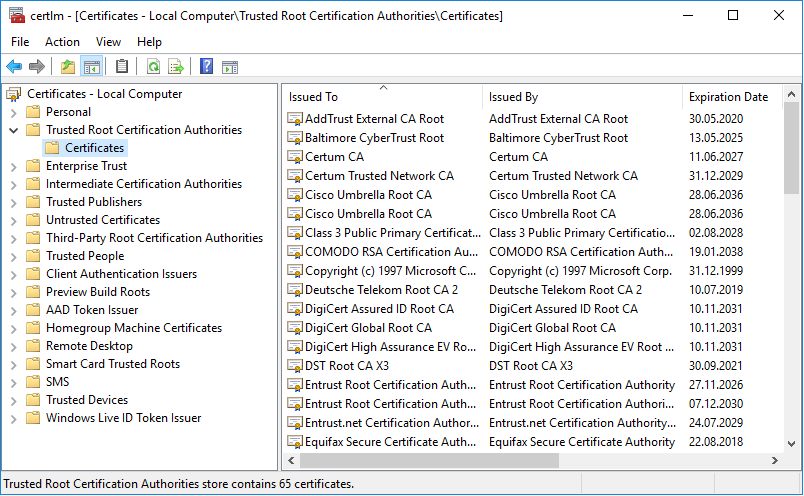The width and height of the screenshot is (804, 496).
Task: Click the Trusted Devices folder icon
Action: 33,400
